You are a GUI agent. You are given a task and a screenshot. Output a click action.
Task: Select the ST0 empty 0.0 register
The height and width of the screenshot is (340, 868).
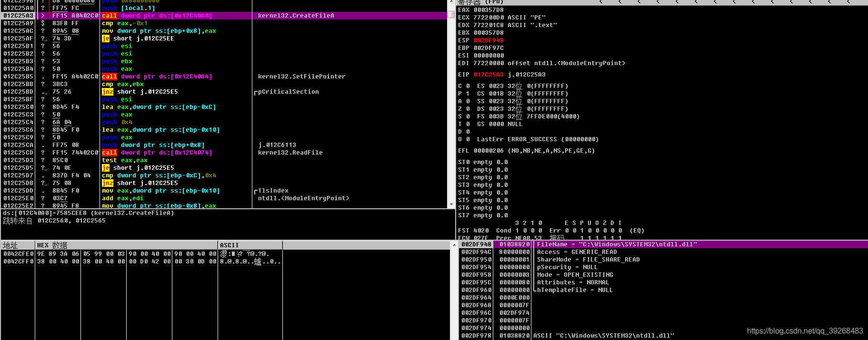coord(483,162)
